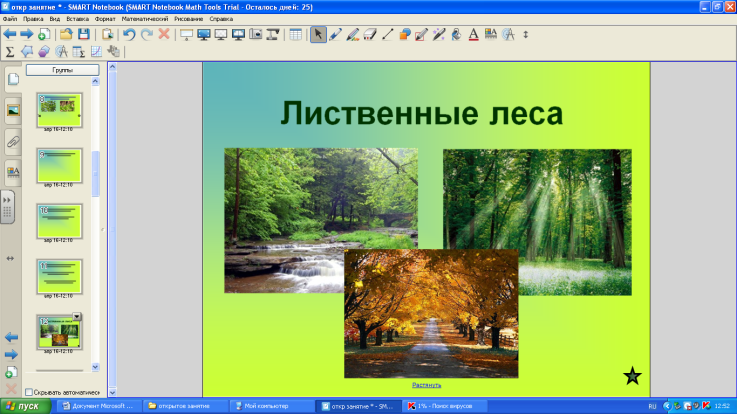Image resolution: width=737 pixels, height=414 pixels.
Task: Select the page 11 thumbnail
Action: point(59,276)
